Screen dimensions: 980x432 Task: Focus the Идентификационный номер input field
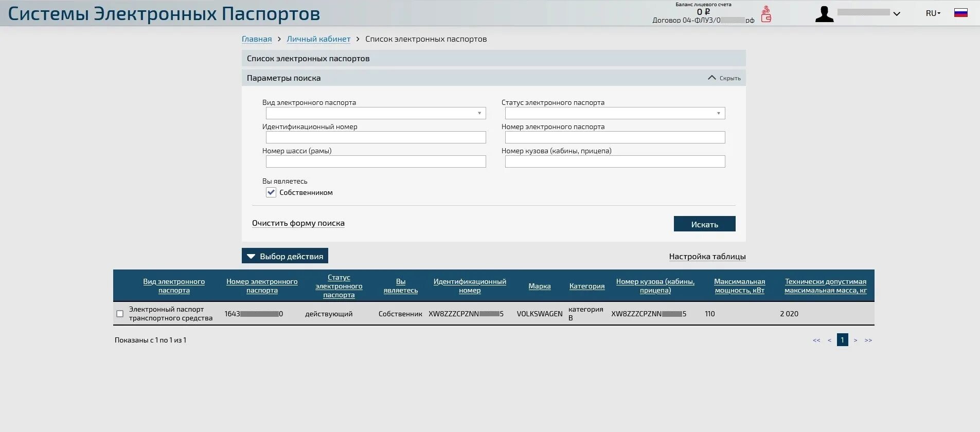(x=376, y=137)
